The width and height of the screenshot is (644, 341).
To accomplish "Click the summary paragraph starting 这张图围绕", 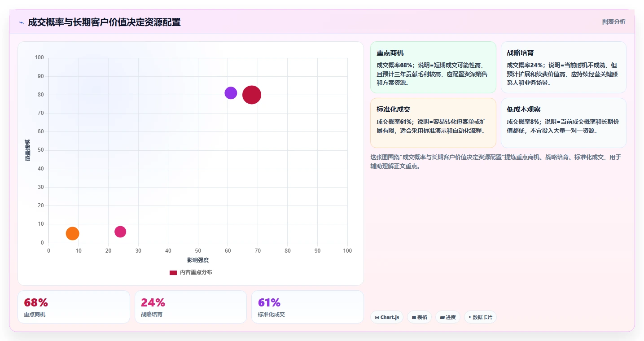I will tap(495, 162).
